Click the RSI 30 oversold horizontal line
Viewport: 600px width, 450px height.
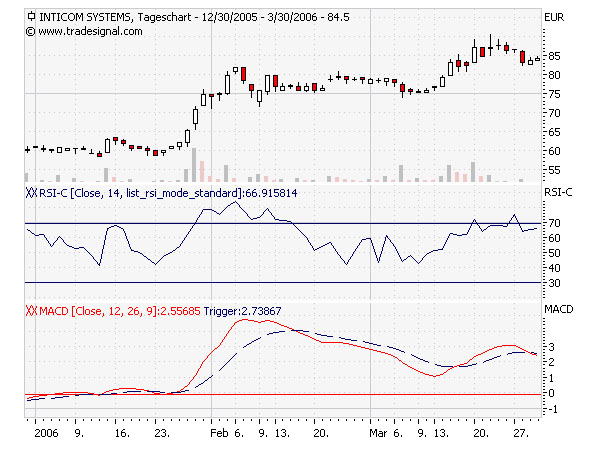click(283, 282)
